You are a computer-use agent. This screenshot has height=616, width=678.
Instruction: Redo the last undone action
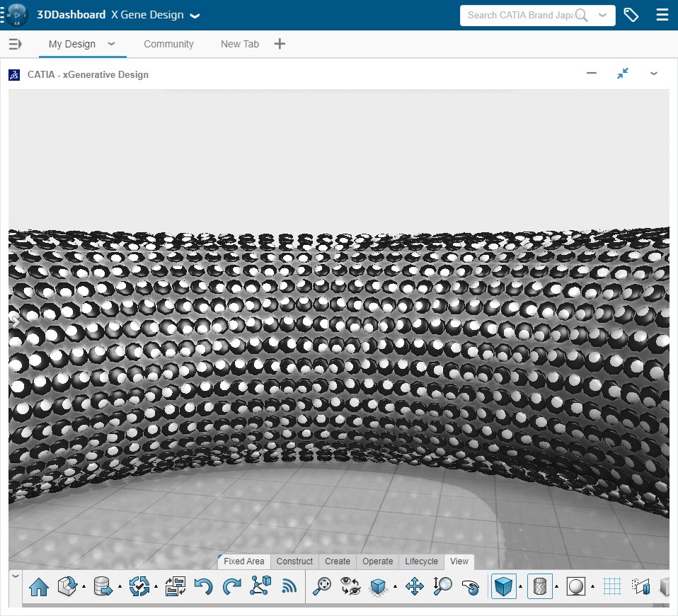click(231, 586)
